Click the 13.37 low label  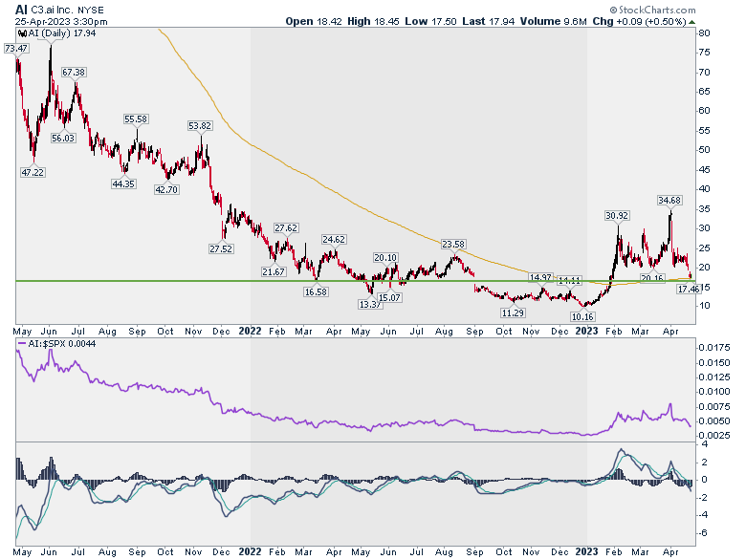(x=370, y=304)
